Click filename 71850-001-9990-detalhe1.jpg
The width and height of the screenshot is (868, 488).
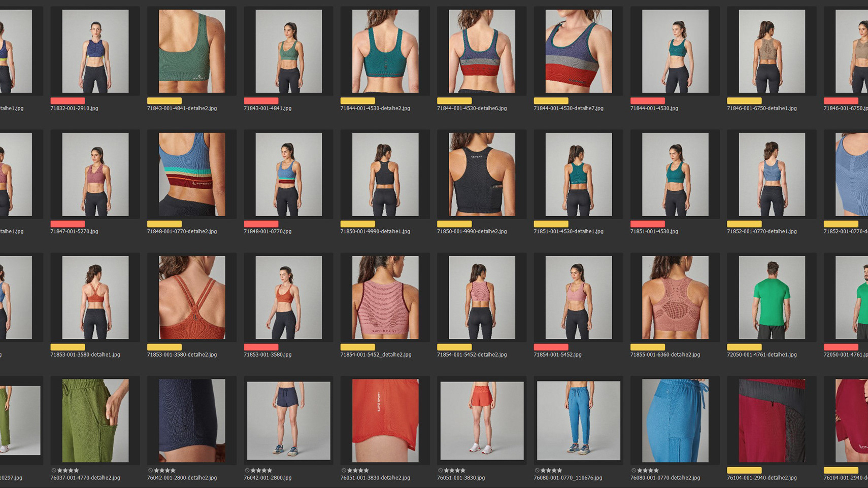375,231
